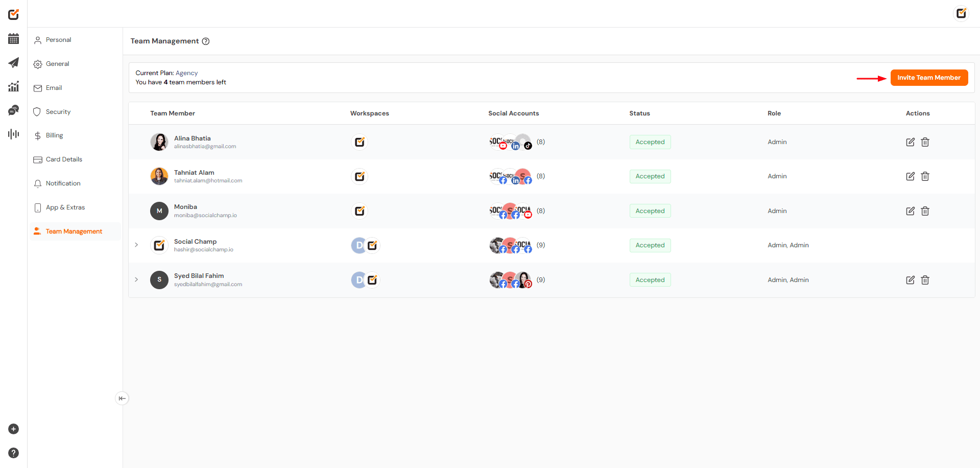Click Tahniat Alam's Accepted status badge

(650, 176)
